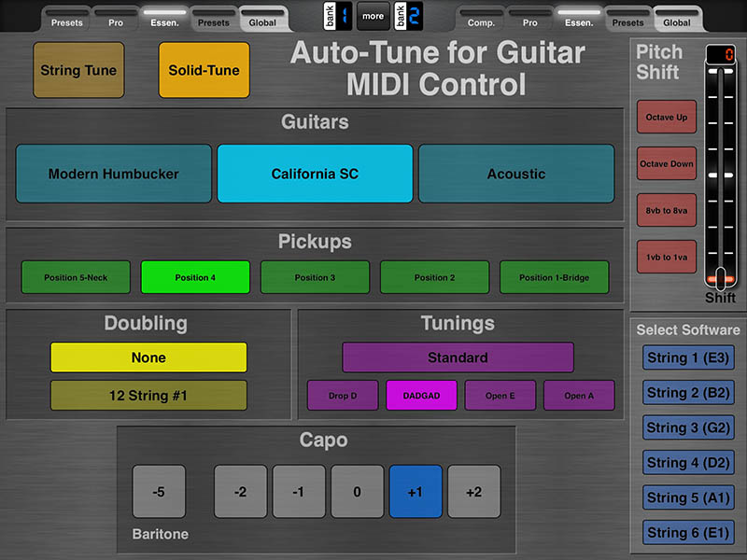
Task: Select String 5 (A1)
Action: coord(688,497)
